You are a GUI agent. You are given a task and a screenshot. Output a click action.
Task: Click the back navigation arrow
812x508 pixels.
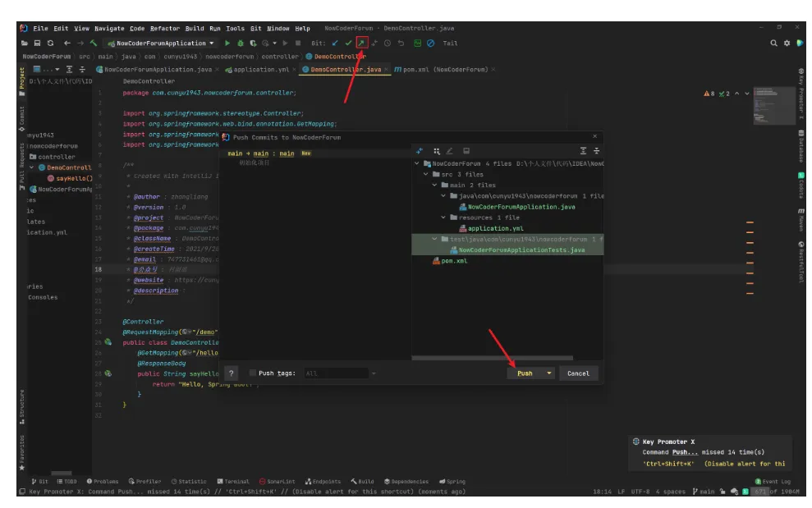click(67, 43)
